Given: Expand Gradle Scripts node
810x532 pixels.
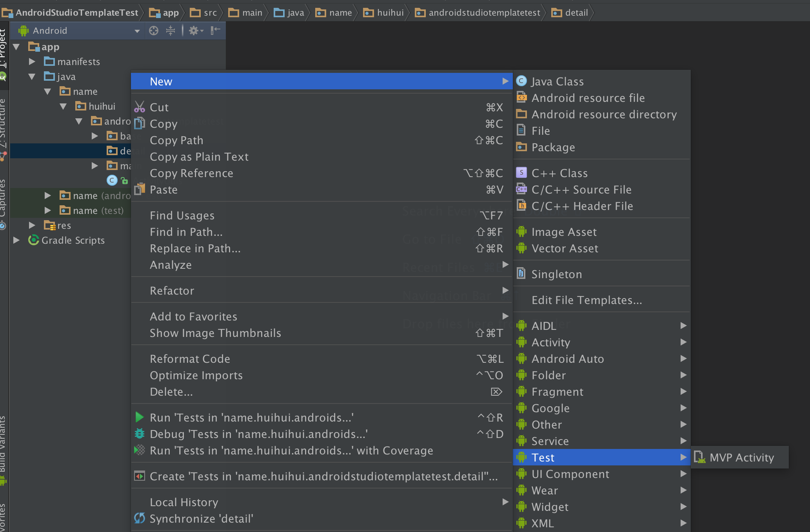Looking at the screenshot, I should click(x=16, y=241).
